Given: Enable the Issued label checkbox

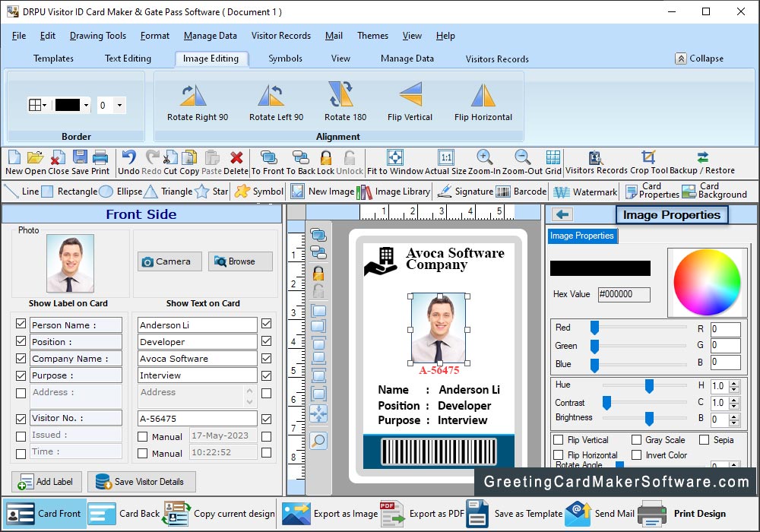Looking at the screenshot, I should pyautogui.click(x=21, y=436).
